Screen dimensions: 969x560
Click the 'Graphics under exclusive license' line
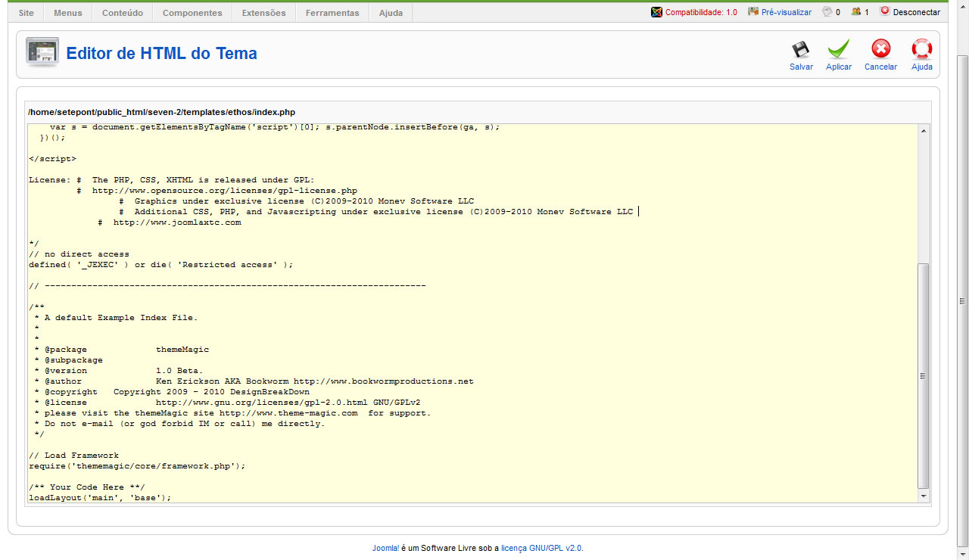tap(297, 201)
